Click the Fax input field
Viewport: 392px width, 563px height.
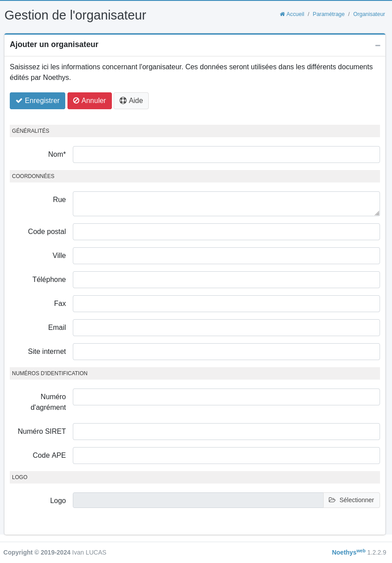226,304
